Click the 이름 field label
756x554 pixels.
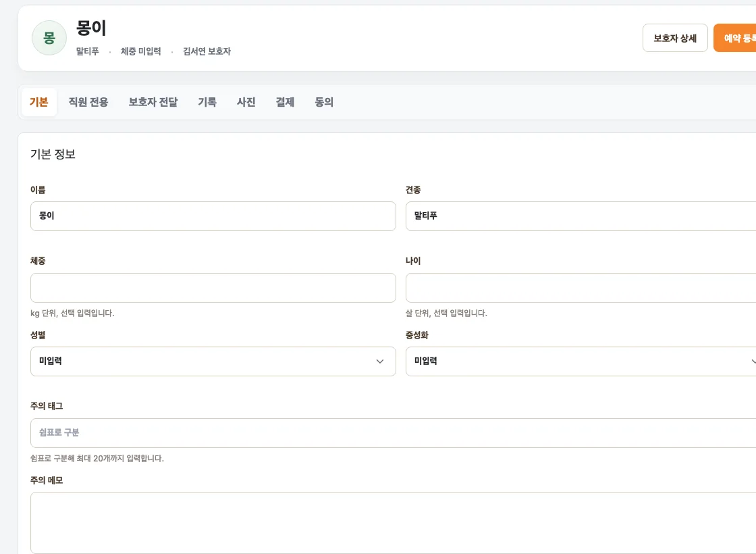38,190
